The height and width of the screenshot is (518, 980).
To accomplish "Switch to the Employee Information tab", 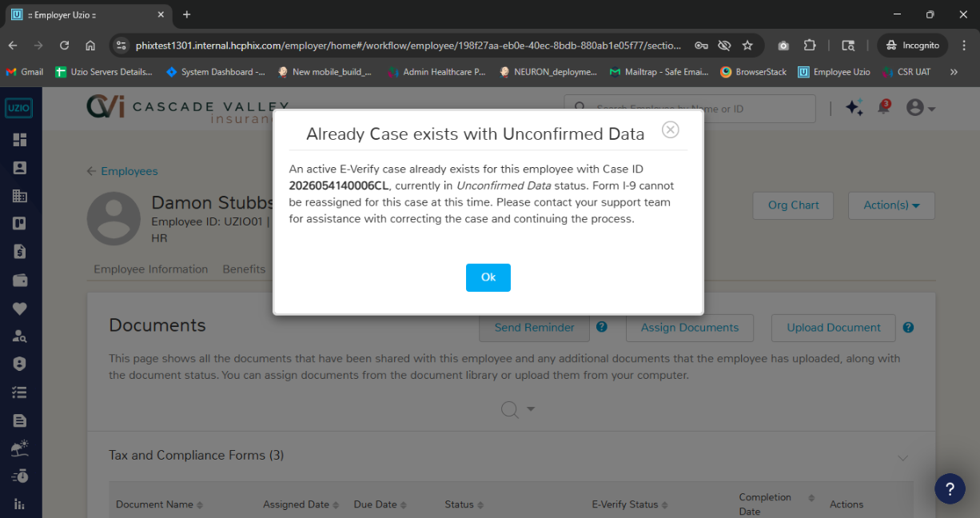I will [150, 269].
